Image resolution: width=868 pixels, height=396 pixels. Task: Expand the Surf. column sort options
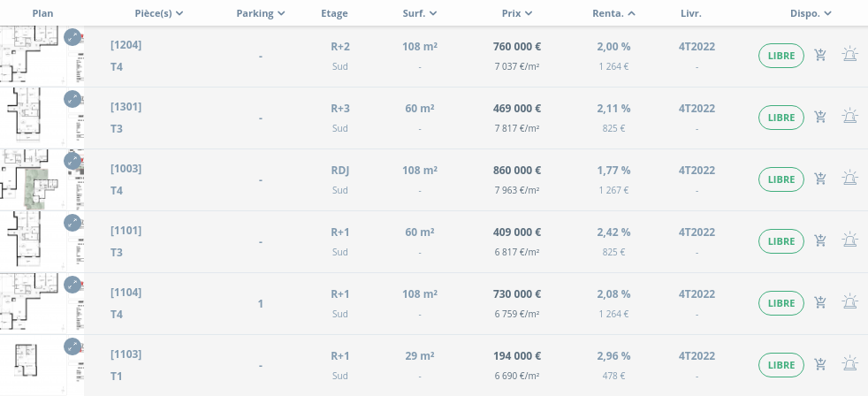(x=420, y=13)
